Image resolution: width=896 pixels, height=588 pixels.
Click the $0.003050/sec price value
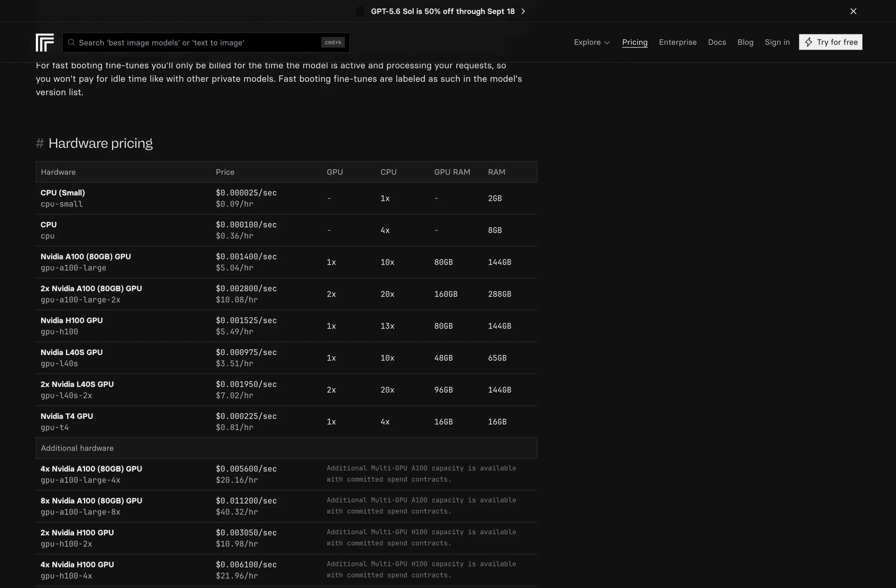(246, 533)
